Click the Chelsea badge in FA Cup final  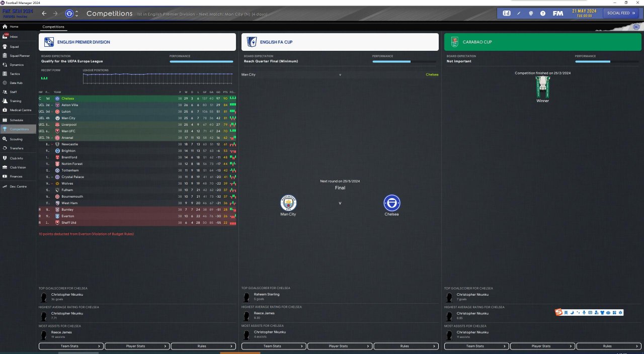click(x=392, y=203)
